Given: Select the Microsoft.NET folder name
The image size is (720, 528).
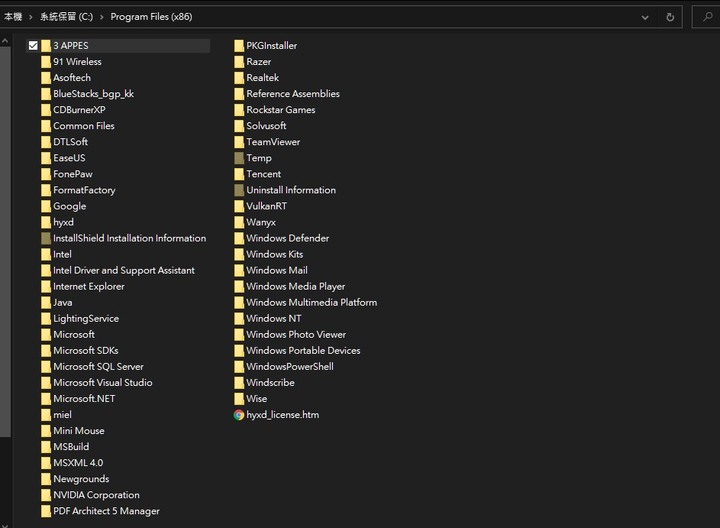Looking at the screenshot, I should [x=84, y=399].
